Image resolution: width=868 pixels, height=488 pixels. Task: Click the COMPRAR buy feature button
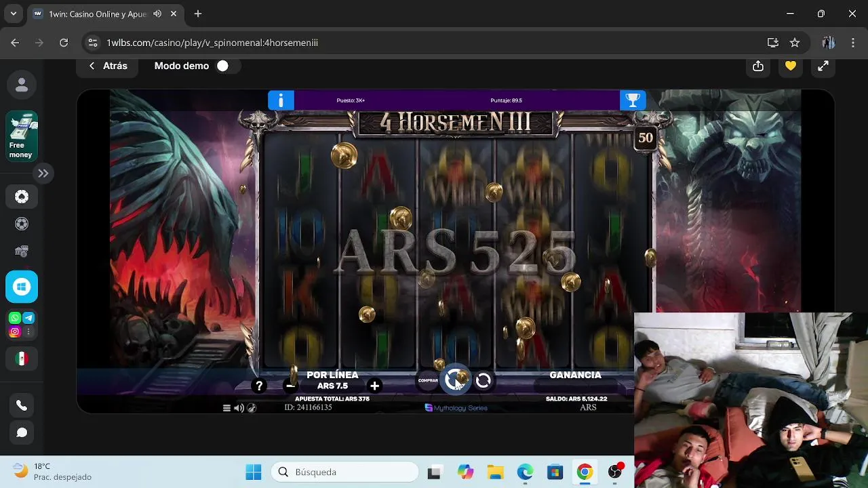(428, 380)
